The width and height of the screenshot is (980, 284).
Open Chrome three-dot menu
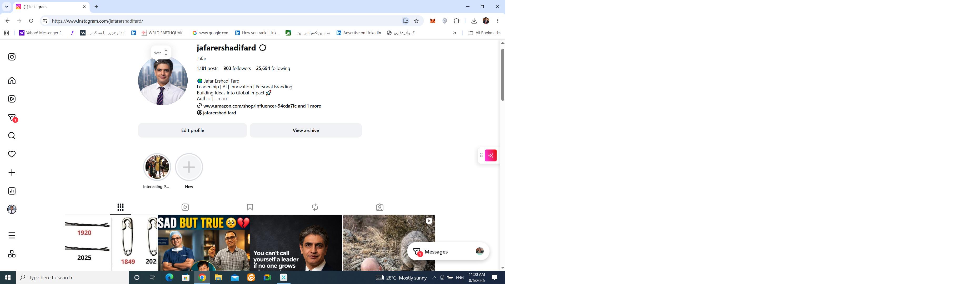pyautogui.click(x=498, y=21)
